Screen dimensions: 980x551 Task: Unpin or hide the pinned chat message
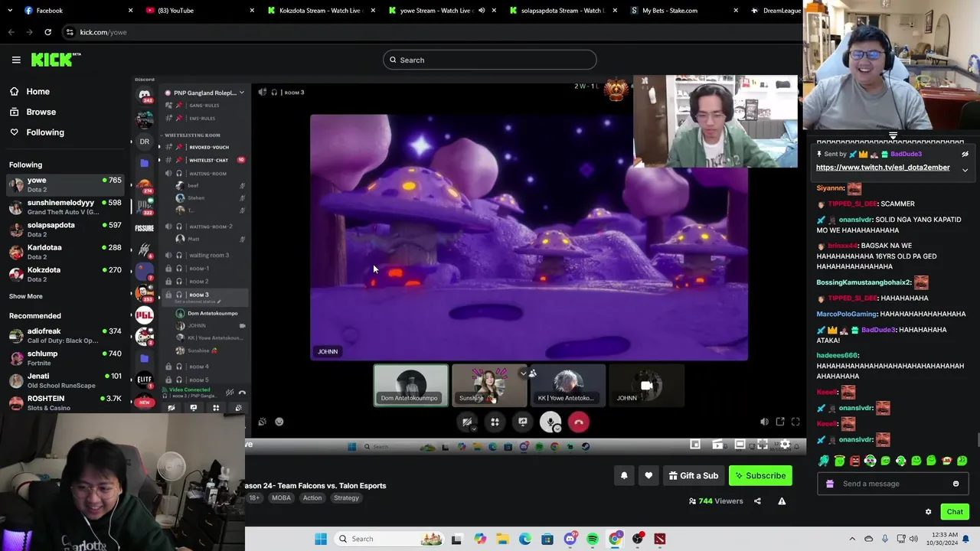(x=965, y=154)
